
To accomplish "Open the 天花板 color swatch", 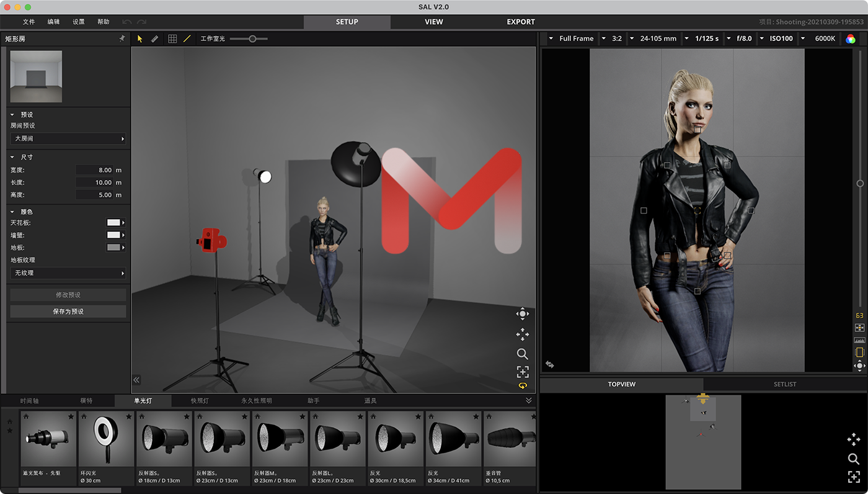I will 115,222.
